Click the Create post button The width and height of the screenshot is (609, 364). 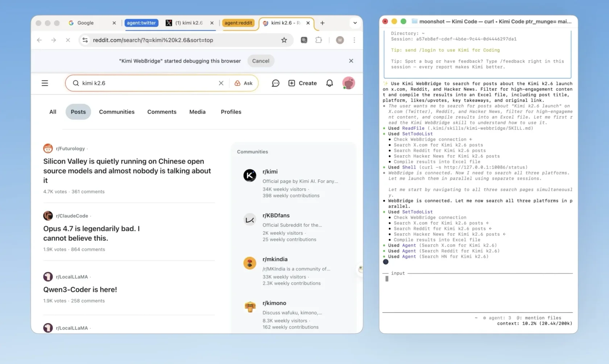pos(302,83)
